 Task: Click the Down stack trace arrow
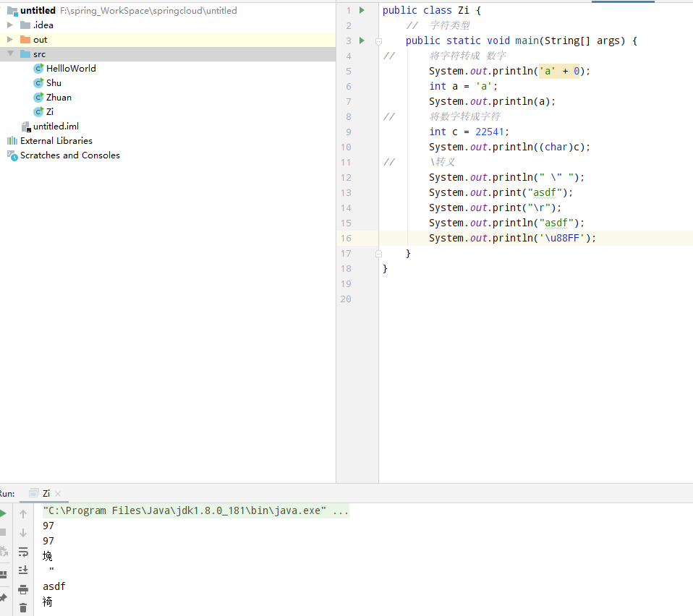[23, 533]
